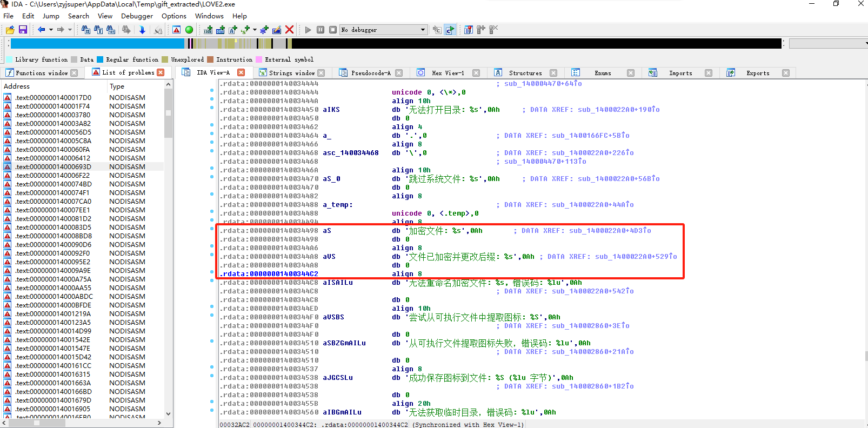Close the Pseudocode-A tab

click(x=398, y=73)
